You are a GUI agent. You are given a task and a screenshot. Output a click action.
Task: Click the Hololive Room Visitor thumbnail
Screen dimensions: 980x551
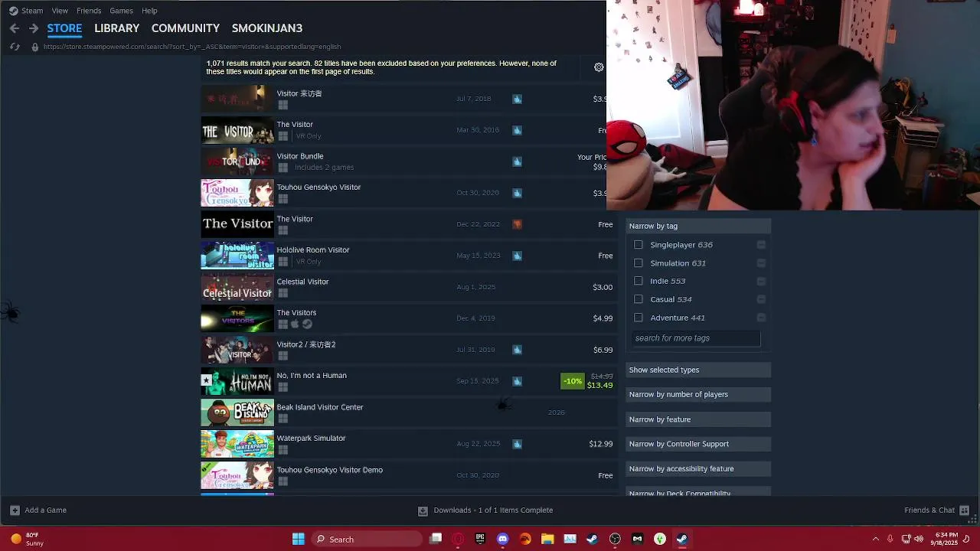point(237,256)
